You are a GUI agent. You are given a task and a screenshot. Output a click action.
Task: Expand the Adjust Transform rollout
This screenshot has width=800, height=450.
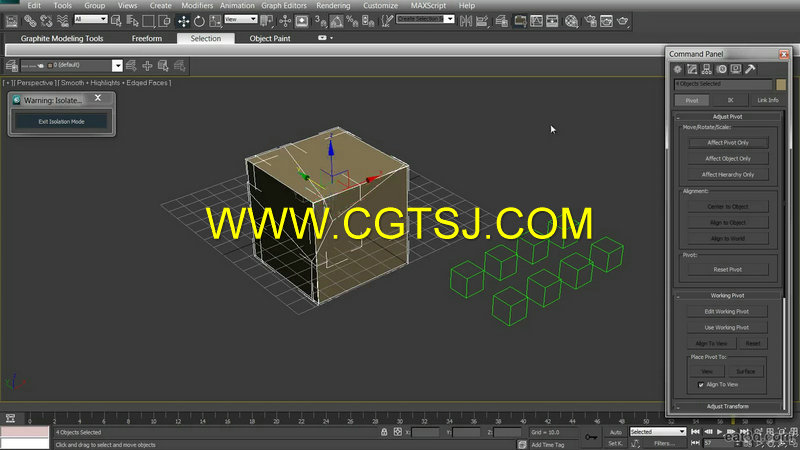click(x=727, y=406)
